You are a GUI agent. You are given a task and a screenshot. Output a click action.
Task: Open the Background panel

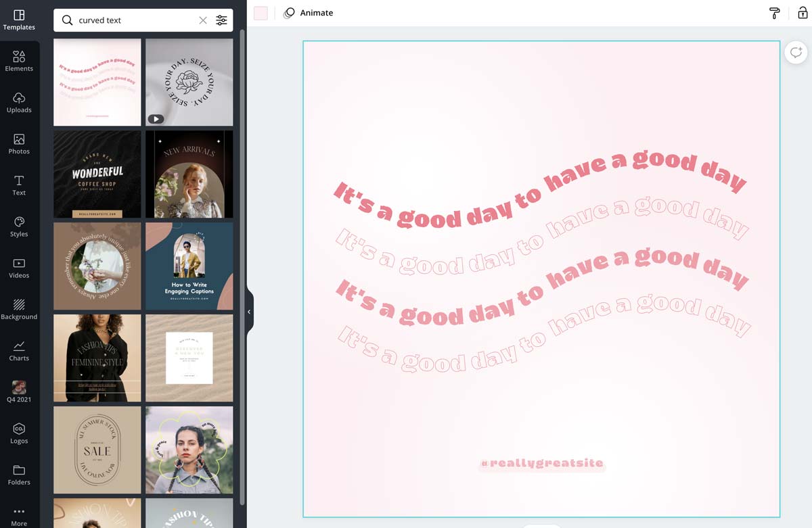(x=19, y=310)
